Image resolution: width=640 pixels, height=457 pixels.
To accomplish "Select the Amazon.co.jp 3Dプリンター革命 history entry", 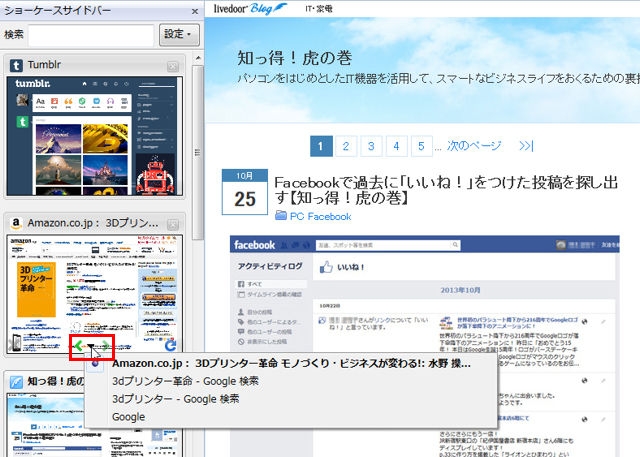I will click(x=291, y=363).
